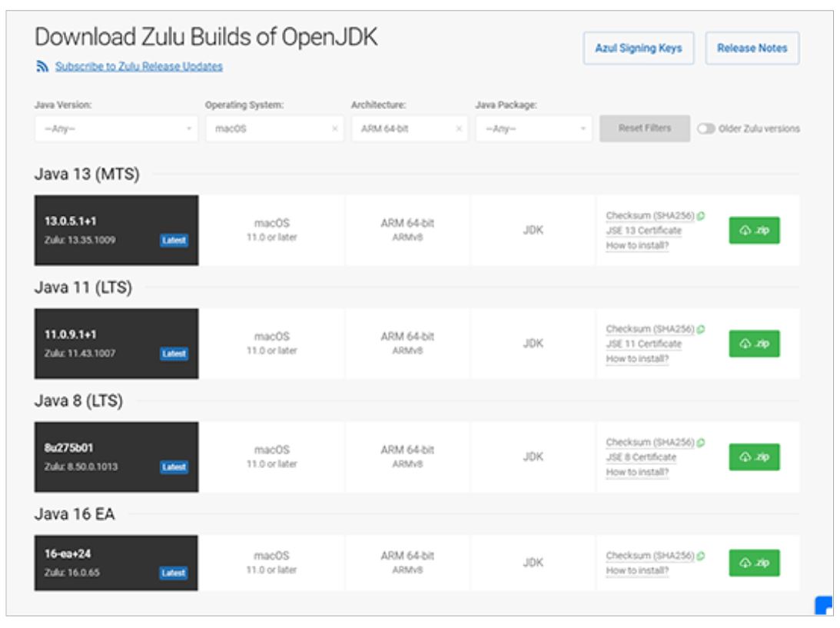Download the Java 11 .zip package
840x628 pixels.
click(754, 344)
